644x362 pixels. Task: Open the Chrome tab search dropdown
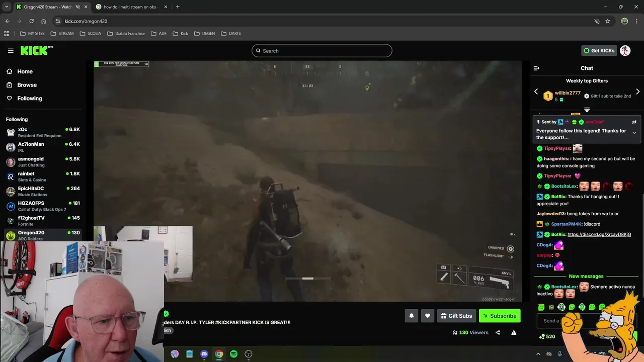(7, 7)
